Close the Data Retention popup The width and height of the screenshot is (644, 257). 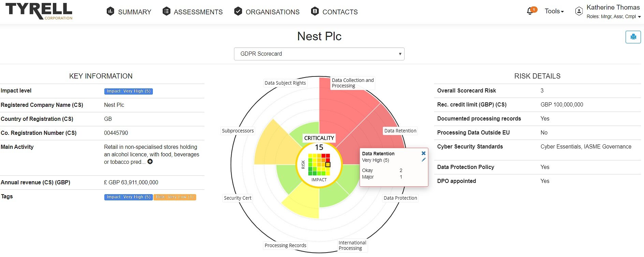(423, 153)
